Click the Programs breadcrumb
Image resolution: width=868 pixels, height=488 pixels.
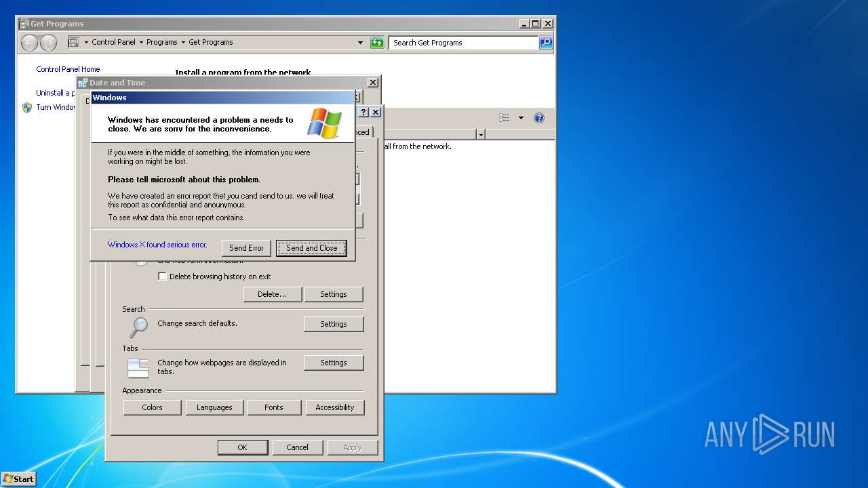point(162,42)
